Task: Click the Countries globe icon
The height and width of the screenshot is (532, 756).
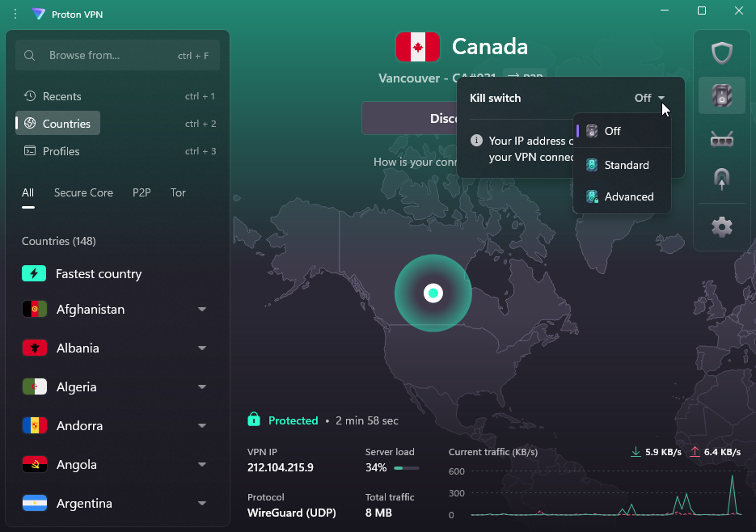Action: click(30, 123)
